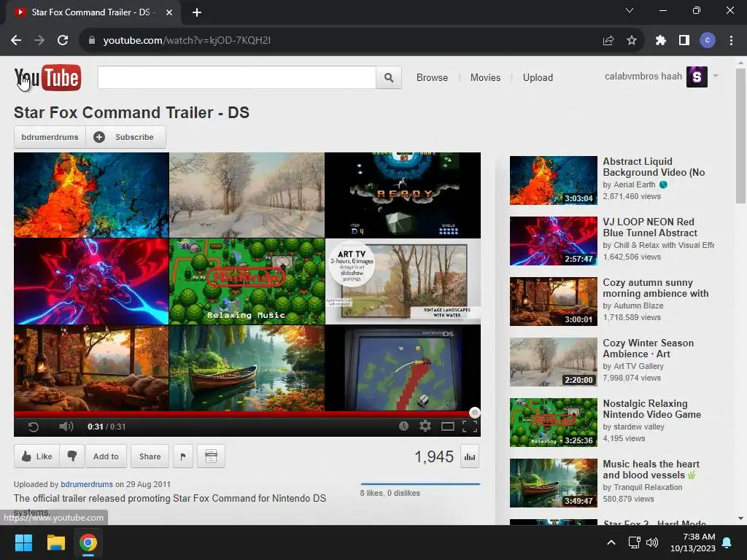
Task: Open Nostalgic Relaxing Nintendo Video Game title
Action: 651,409
